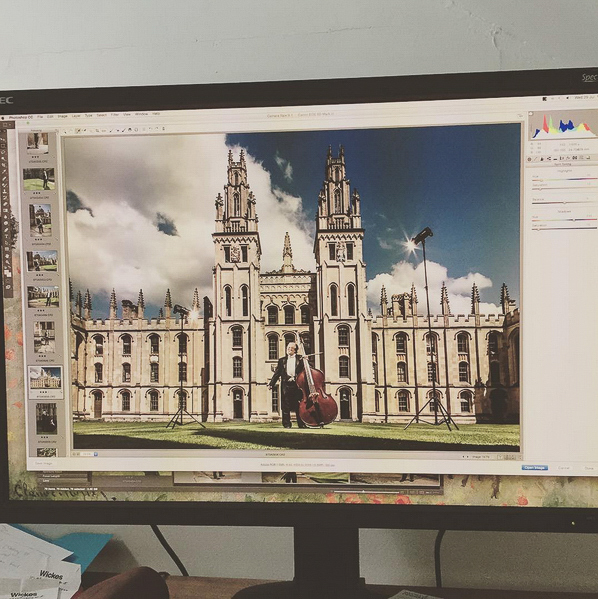Open the Layer menu
The width and height of the screenshot is (598, 599).
(x=76, y=116)
